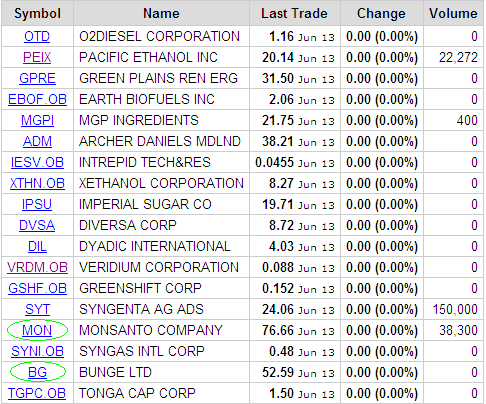
Task: Click the ADM symbol link
Action: pyautogui.click(x=37, y=141)
